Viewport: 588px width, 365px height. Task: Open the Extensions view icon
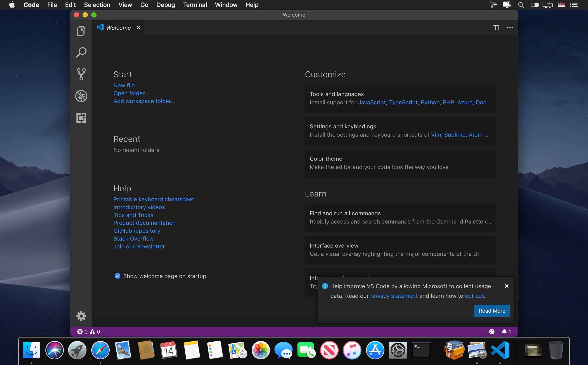[81, 118]
